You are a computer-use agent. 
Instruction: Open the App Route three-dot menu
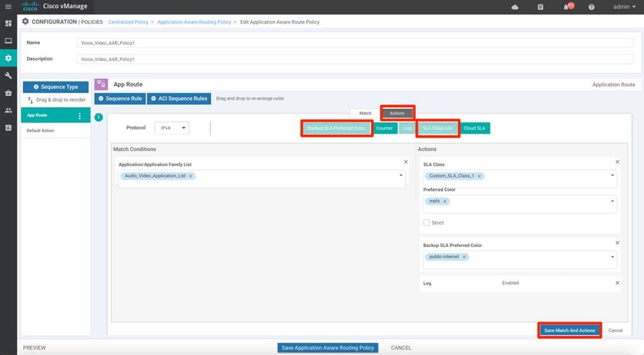(79, 116)
